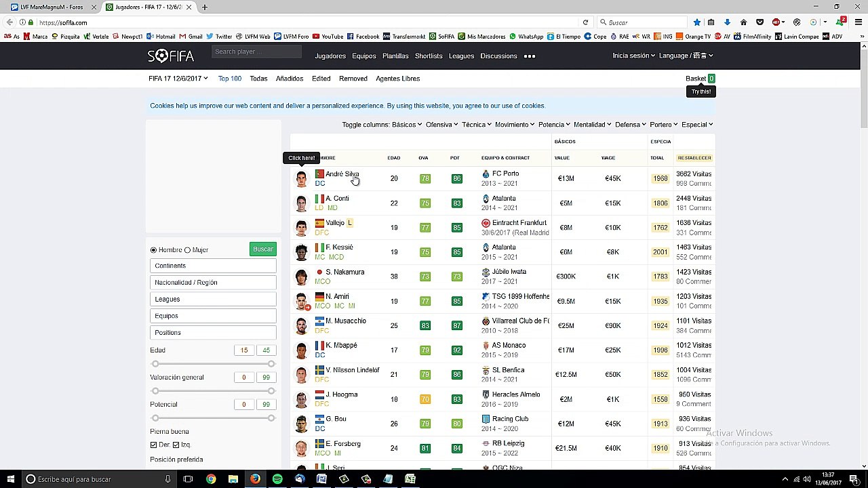This screenshot has width=868, height=488.
Task: Click the Firefox bookmark star icon
Action: click(696, 22)
